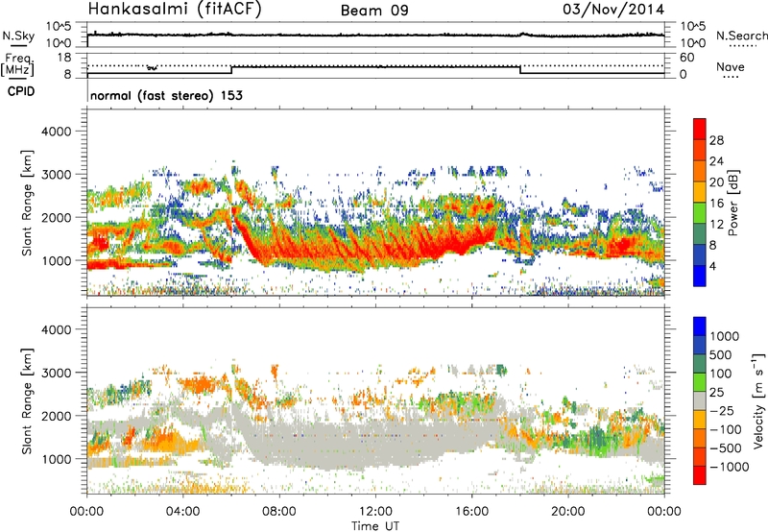Click the -25 velocity colorbar label
This screenshot has width=768, height=532.
click(x=722, y=410)
